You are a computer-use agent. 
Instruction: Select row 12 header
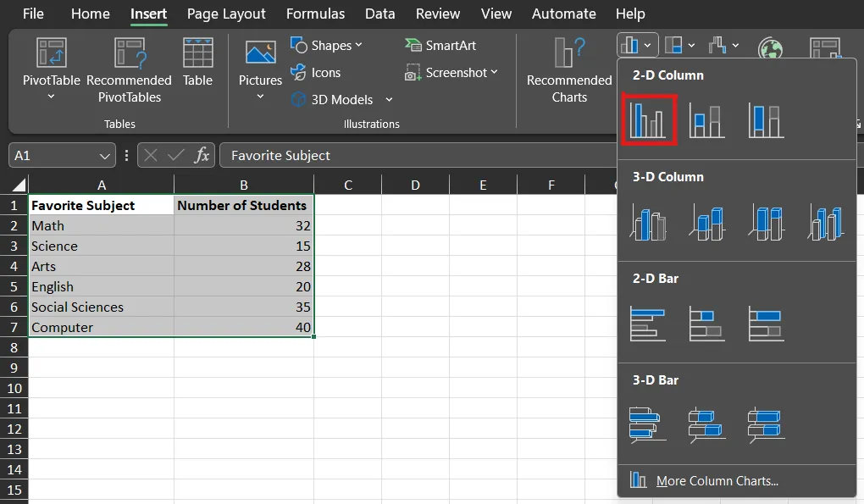(14, 429)
